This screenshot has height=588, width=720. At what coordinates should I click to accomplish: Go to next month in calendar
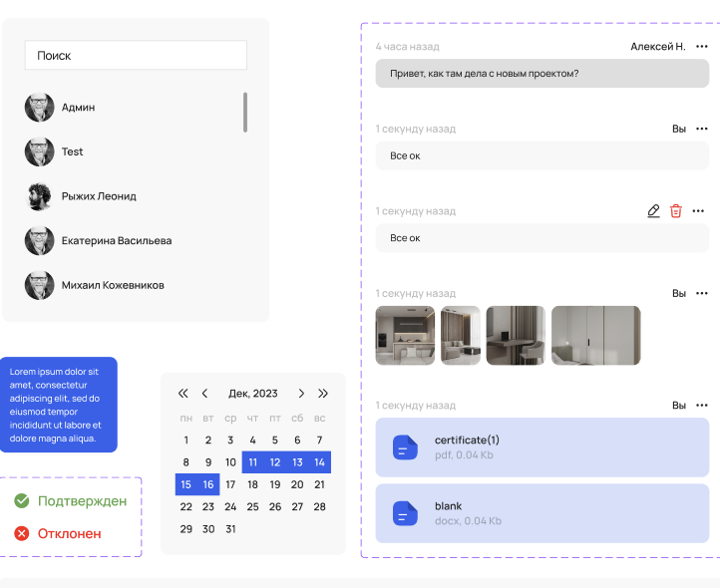click(x=301, y=394)
